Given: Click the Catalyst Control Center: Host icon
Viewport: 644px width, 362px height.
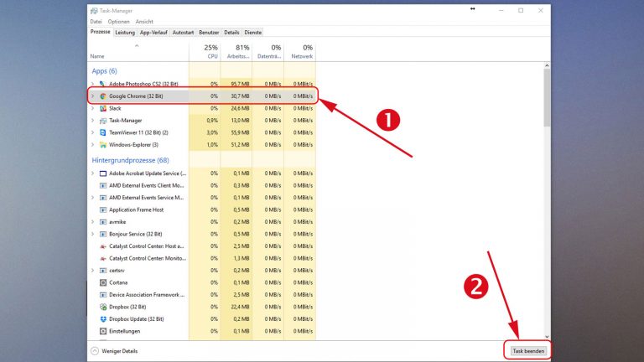Looking at the screenshot, I should (102, 246).
